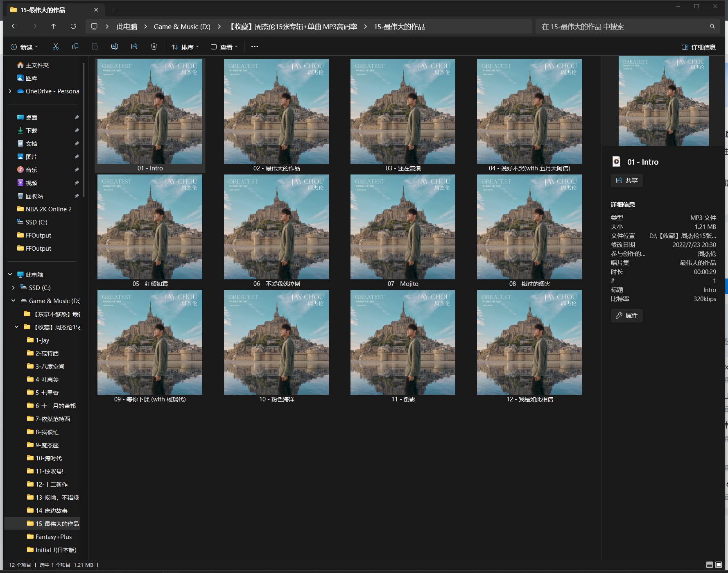Click the Share icon in toolbar
Screen dimensions: 728x573
pos(134,47)
